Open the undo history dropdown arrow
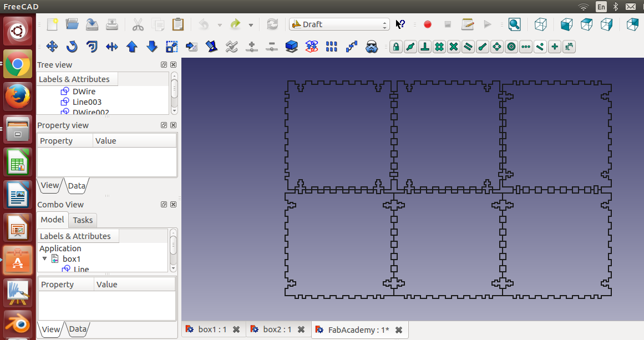This screenshot has height=340, width=644. click(x=220, y=25)
